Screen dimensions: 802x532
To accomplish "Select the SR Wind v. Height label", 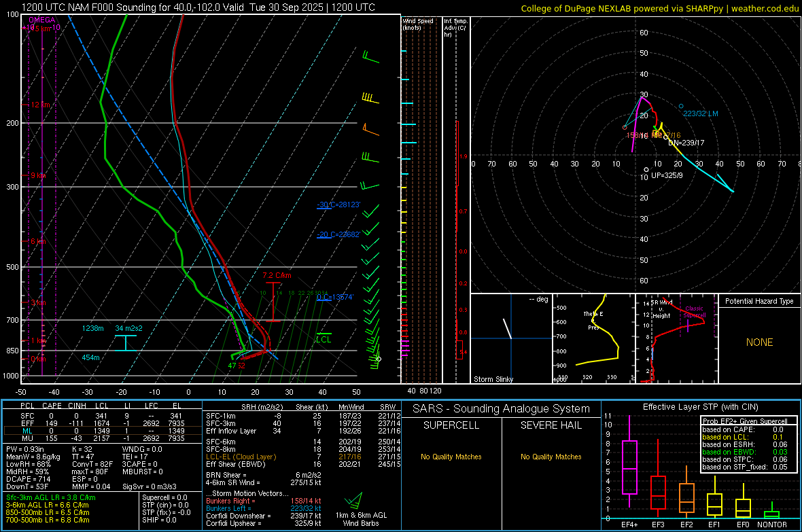I will (x=661, y=309).
